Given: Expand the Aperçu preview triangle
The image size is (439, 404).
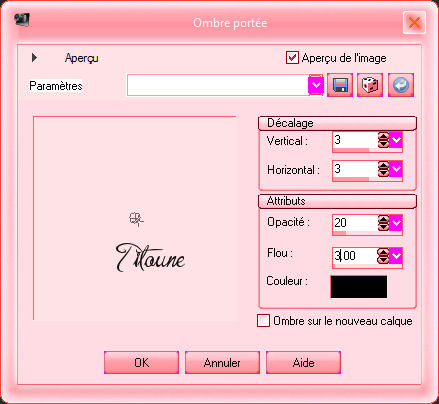Looking at the screenshot, I should [34, 58].
